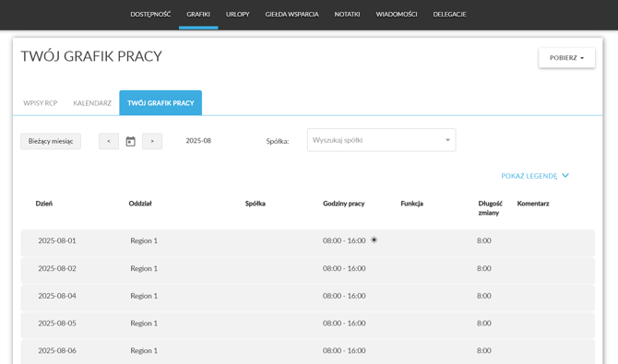
Task: Select the Twój grafik pracy tab
Action: pyautogui.click(x=160, y=103)
